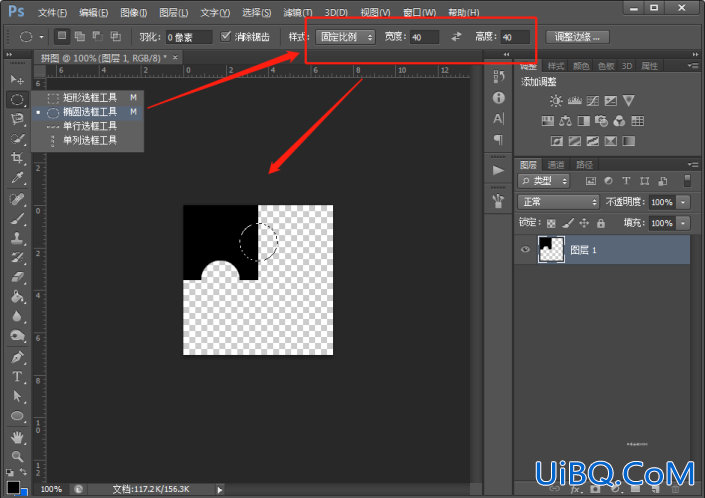Click the Brightness/Contrast adjustment icon

556,101
